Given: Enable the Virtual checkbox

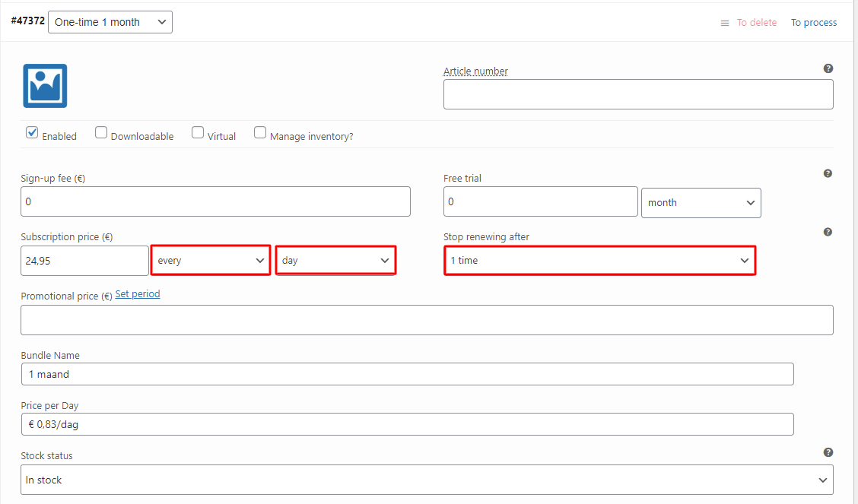Looking at the screenshot, I should click(x=198, y=132).
